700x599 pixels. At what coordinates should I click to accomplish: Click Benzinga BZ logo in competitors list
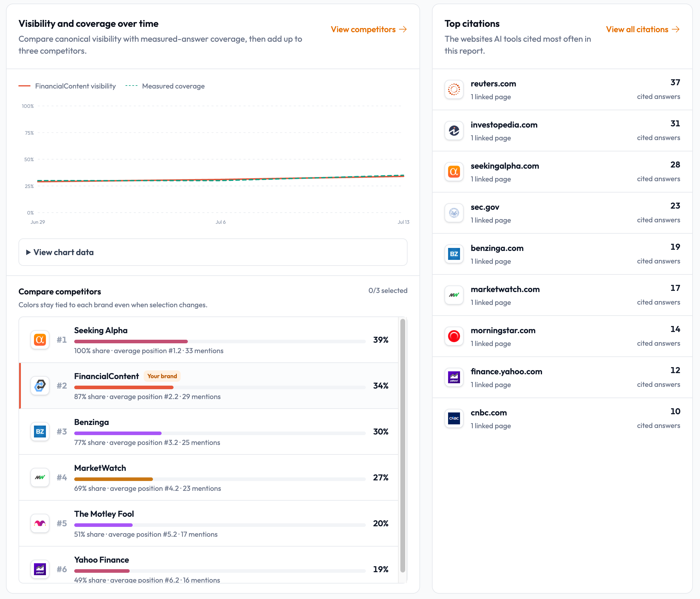[40, 432]
